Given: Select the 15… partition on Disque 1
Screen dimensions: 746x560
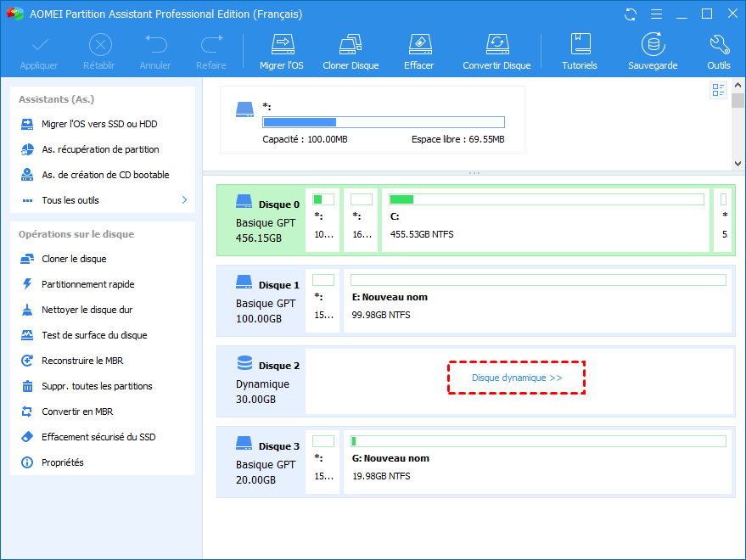Looking at the screenshot, I should [323, 301].
